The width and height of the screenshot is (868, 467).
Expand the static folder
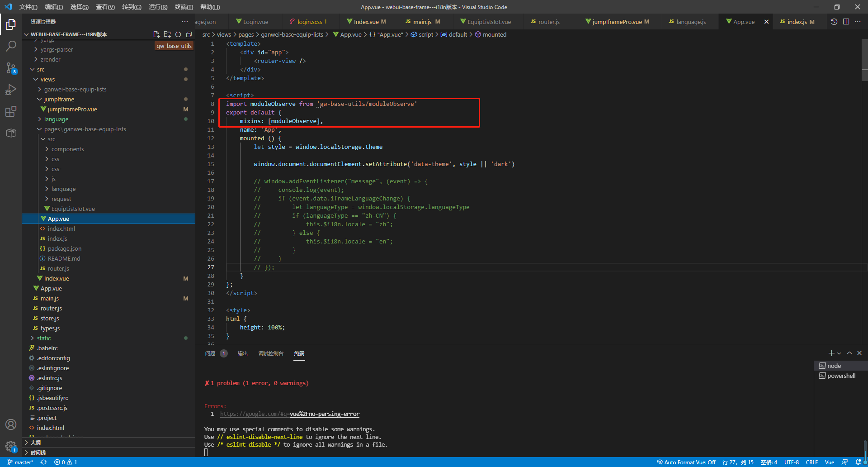(x=43, y=338)
